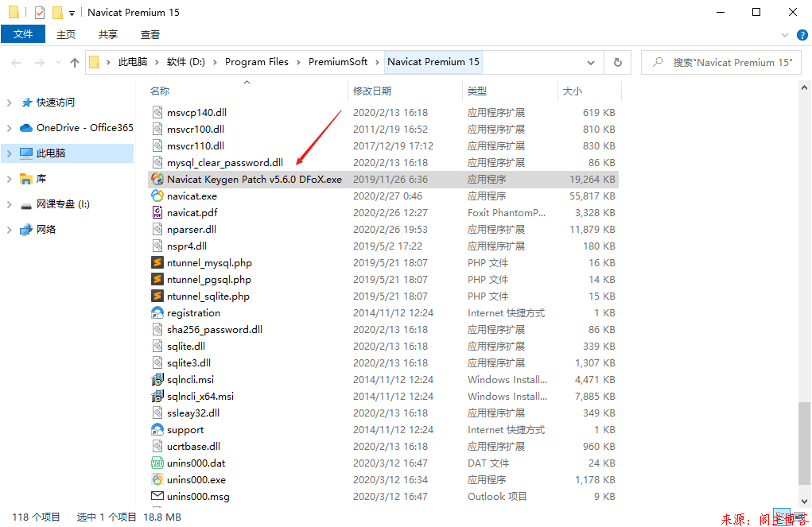Select 库 in the navigation pane

pyautogui.click(x=41, y=179)
